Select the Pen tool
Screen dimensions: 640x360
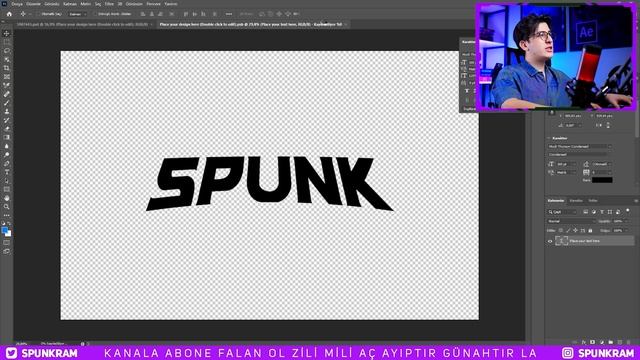[x=7, y=163]
